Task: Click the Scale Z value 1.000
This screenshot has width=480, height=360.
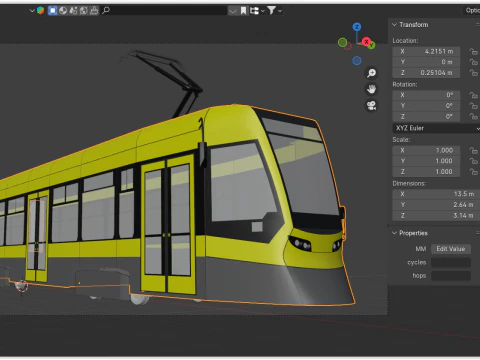Action: tap(426, 172)
